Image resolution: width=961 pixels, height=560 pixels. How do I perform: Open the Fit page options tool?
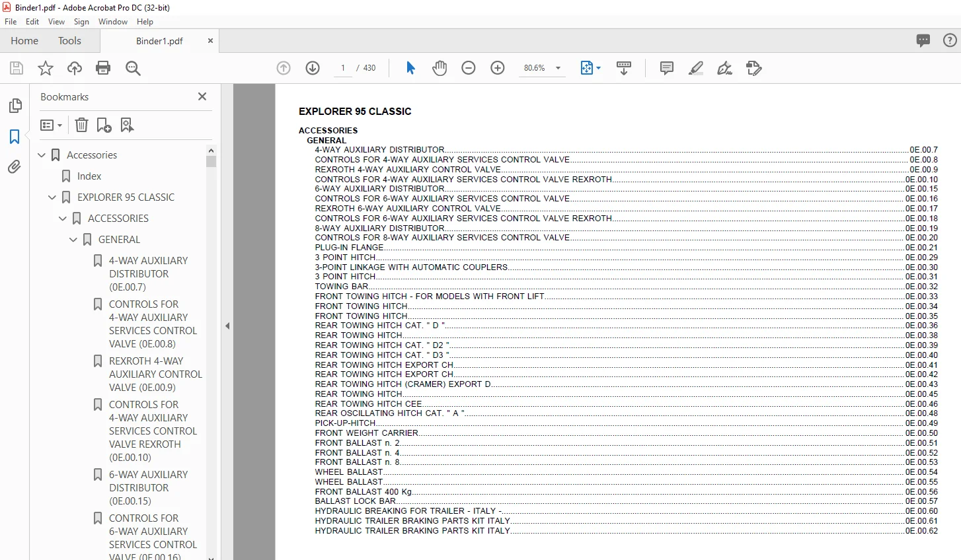[590, 68]
